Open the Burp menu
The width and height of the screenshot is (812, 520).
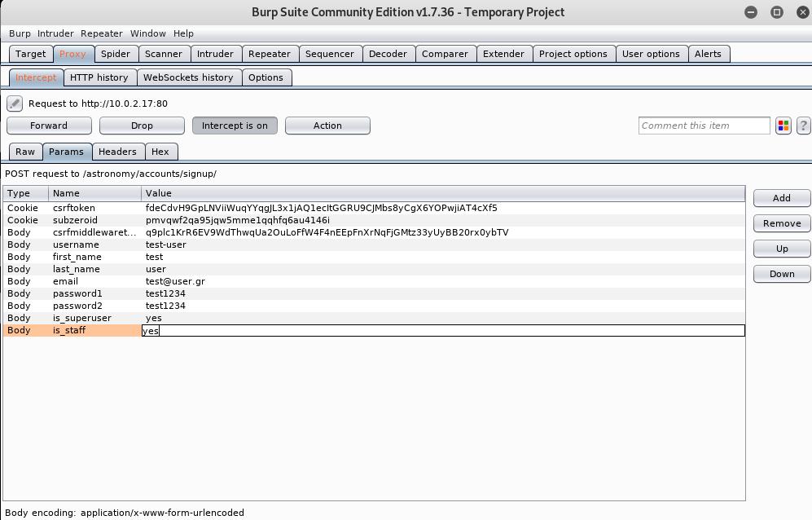click(x=20, y=33)
